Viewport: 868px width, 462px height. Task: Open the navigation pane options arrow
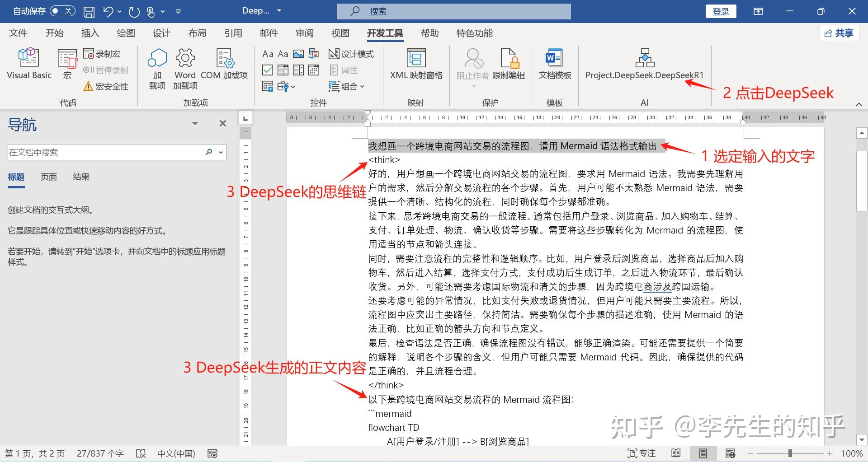(x=195, y=123)
